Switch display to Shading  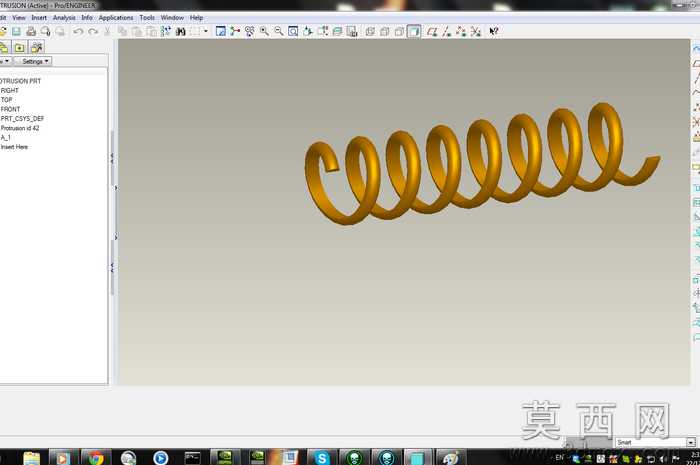414,31
